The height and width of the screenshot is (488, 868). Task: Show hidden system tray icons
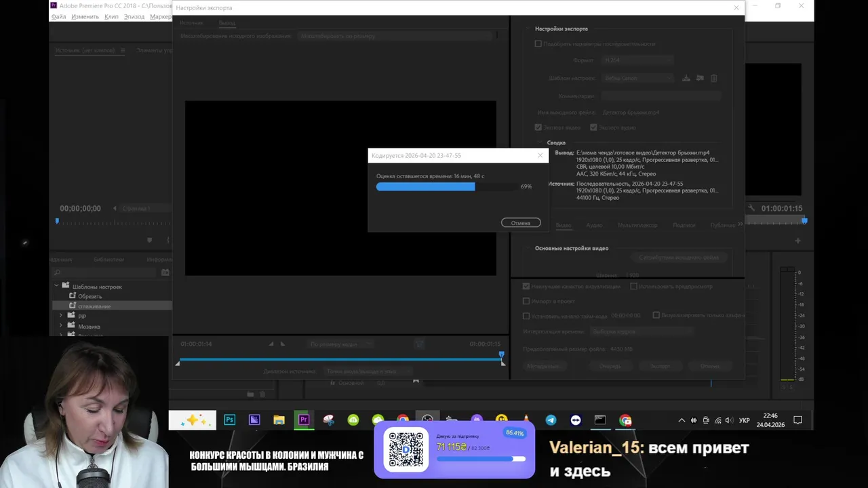coord(682,420)
